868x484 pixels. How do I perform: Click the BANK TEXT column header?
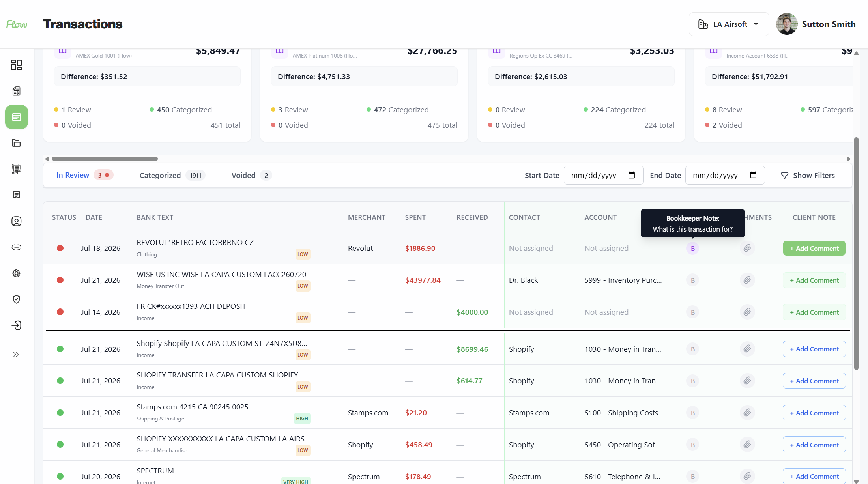(x=155, y=217)
